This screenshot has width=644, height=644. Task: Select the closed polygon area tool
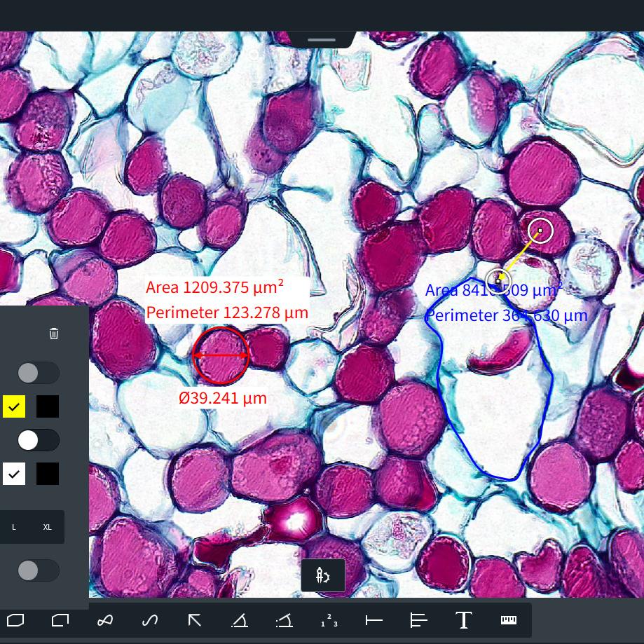pyautogui.click(x=15, y=620)
